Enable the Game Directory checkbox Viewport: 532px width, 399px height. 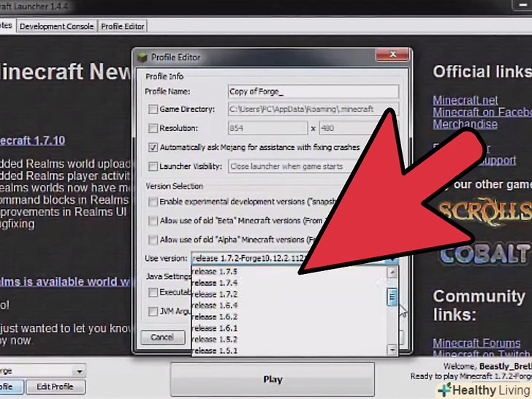pyautogui.click(x=153, y=110)
